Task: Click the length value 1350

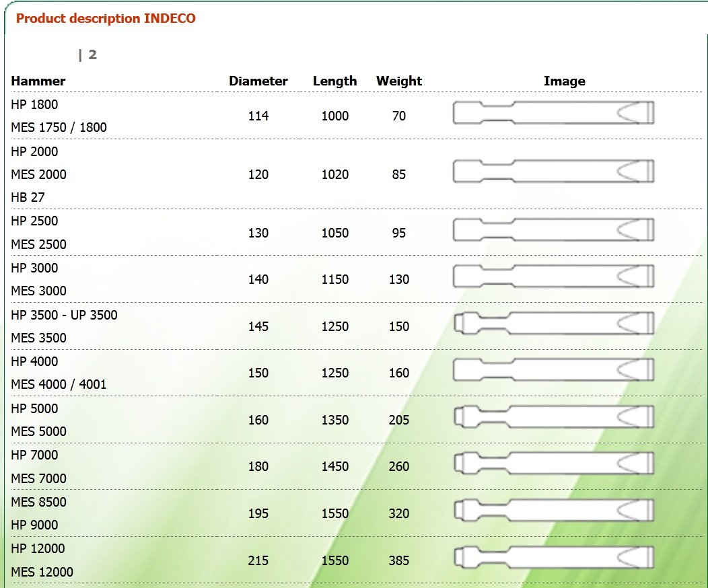Action: tap(335, 420)
